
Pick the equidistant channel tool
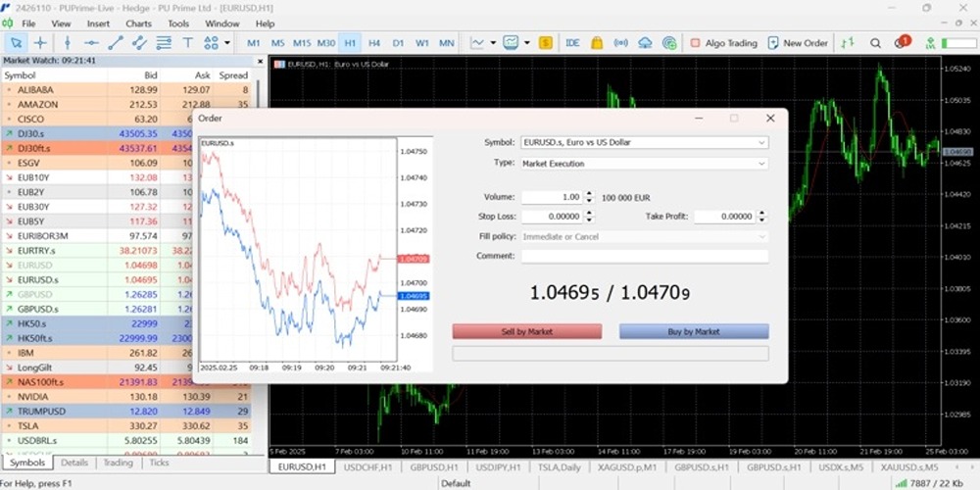139,42
